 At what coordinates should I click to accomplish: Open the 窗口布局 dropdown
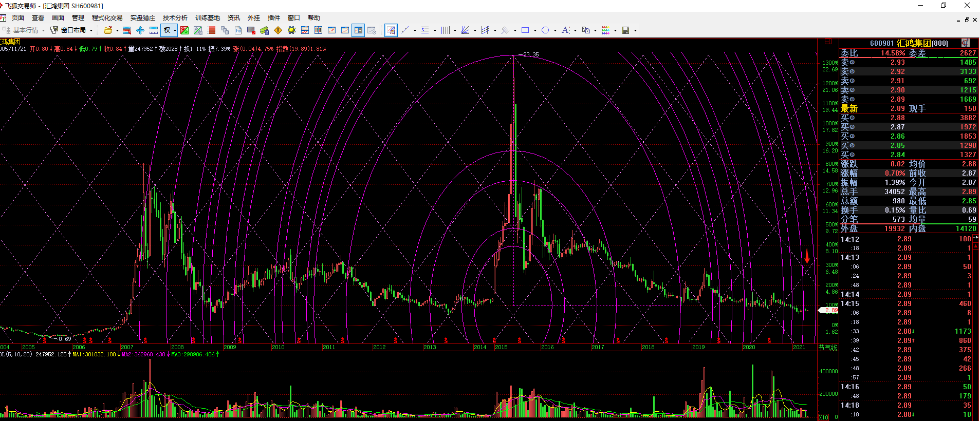coord(72,30)
